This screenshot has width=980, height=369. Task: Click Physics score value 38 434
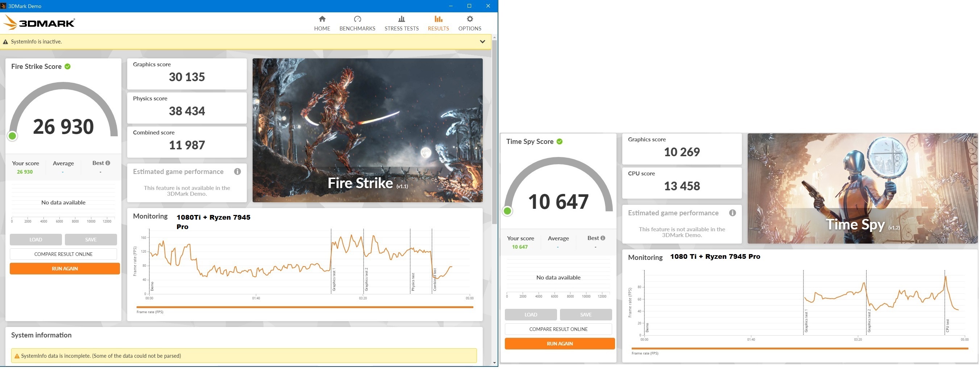(x=187, y=111)
